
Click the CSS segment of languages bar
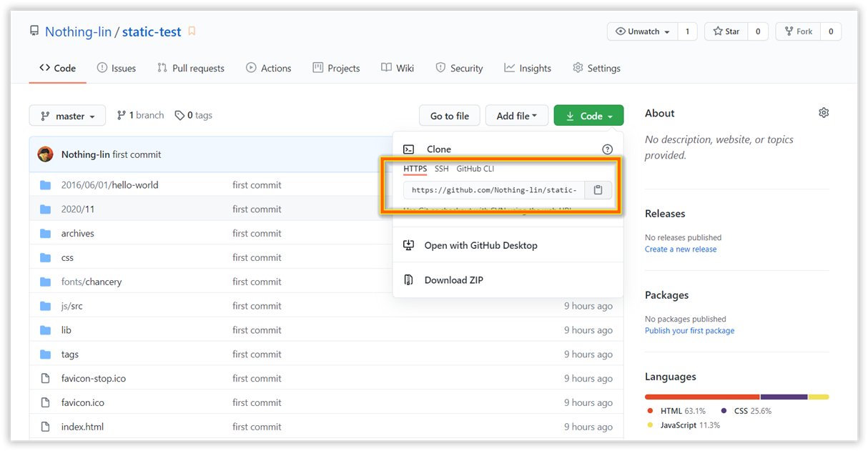coord(784,397)
